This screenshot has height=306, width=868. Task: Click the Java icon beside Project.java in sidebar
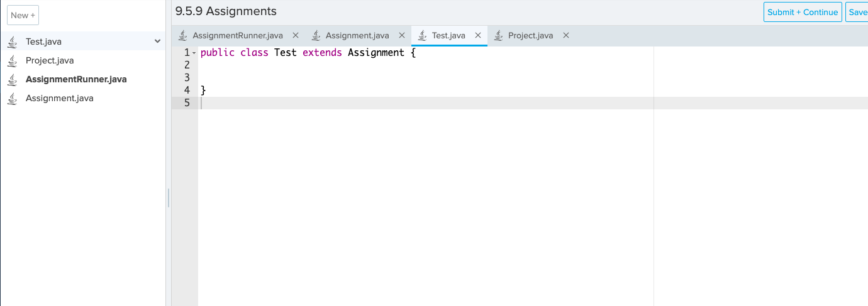12,60
